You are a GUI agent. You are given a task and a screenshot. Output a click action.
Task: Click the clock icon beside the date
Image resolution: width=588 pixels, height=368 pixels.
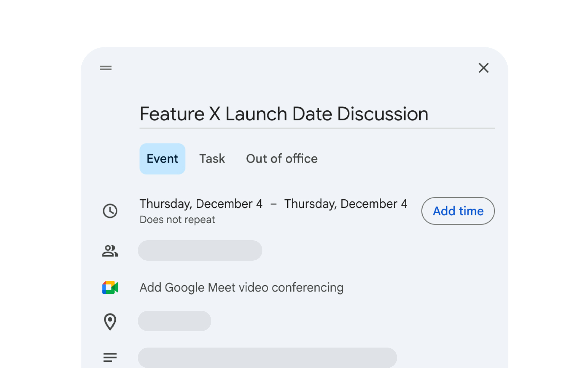point(110,211)
